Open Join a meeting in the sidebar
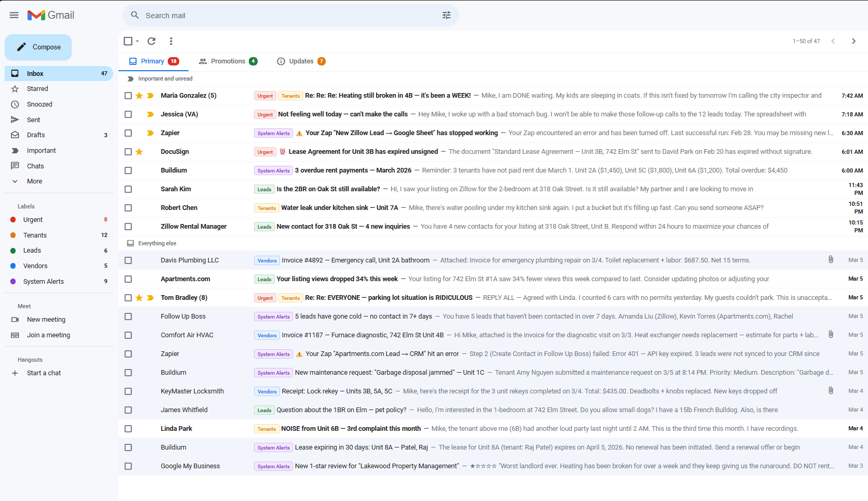This screenshot has width=868, height=501. 48,335
